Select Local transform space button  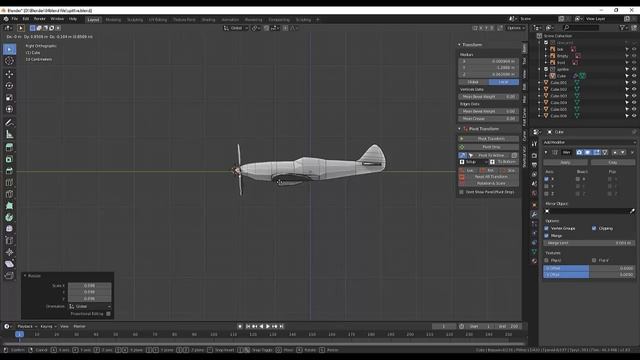[504, 82]
